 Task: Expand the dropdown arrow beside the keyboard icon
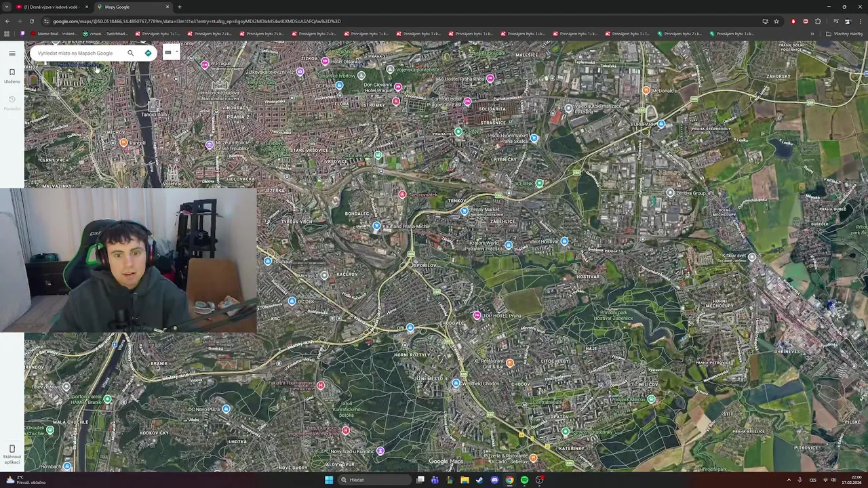point(176,52)
